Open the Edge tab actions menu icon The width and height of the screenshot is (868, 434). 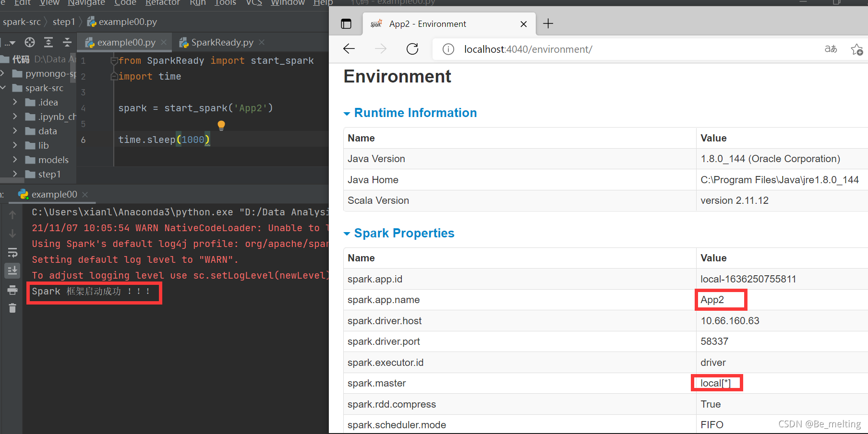[346, 24]
